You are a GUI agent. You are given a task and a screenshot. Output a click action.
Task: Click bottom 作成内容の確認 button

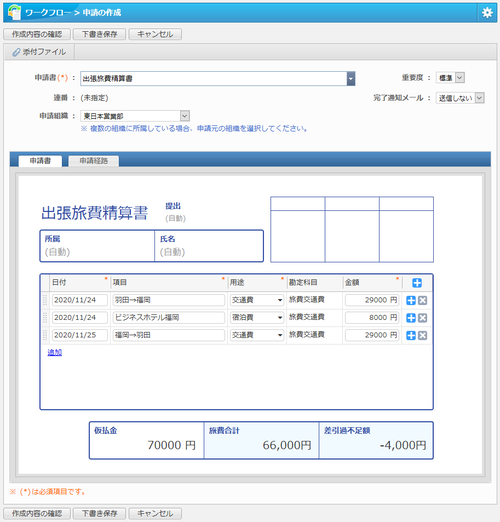coord(37,513)
